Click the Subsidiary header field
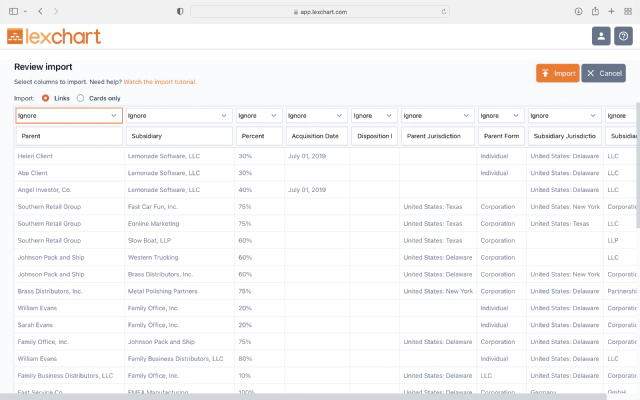Screen dimensions: 640x400 coord(179,136)
